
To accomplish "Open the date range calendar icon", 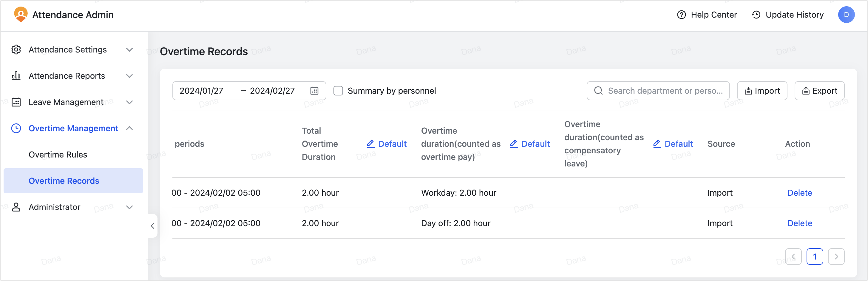I will [314, 91].
